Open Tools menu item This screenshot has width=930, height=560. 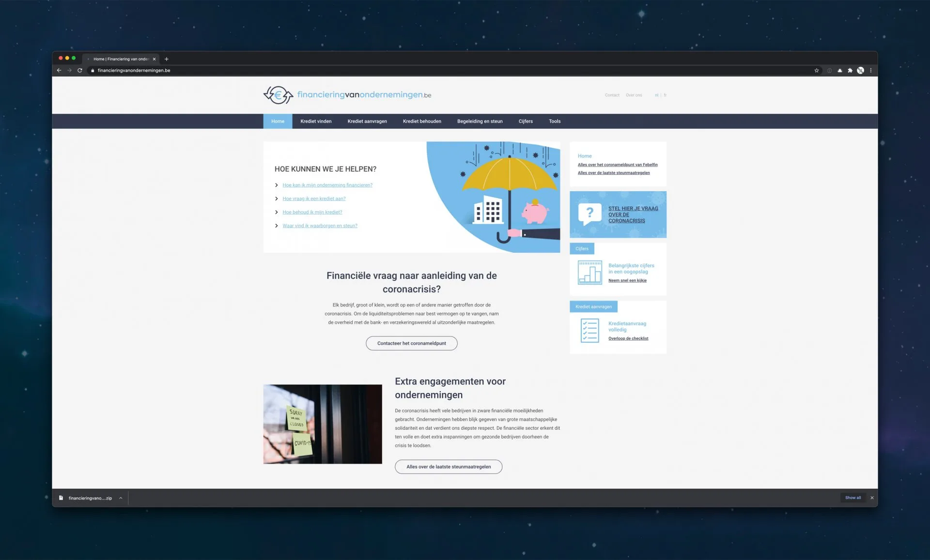[555, 121]
